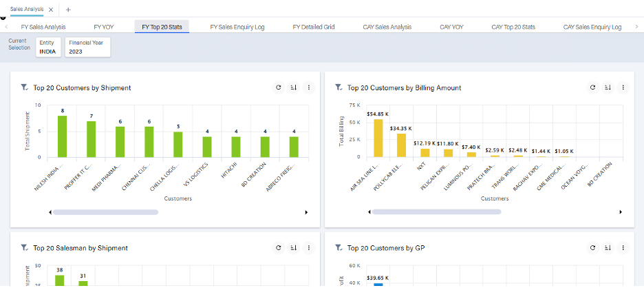Click Top 20 Customers by GP title
Image resolution: width=644 pixels, height=288 pixels.
pyautogui.click(x=386, y=248)
